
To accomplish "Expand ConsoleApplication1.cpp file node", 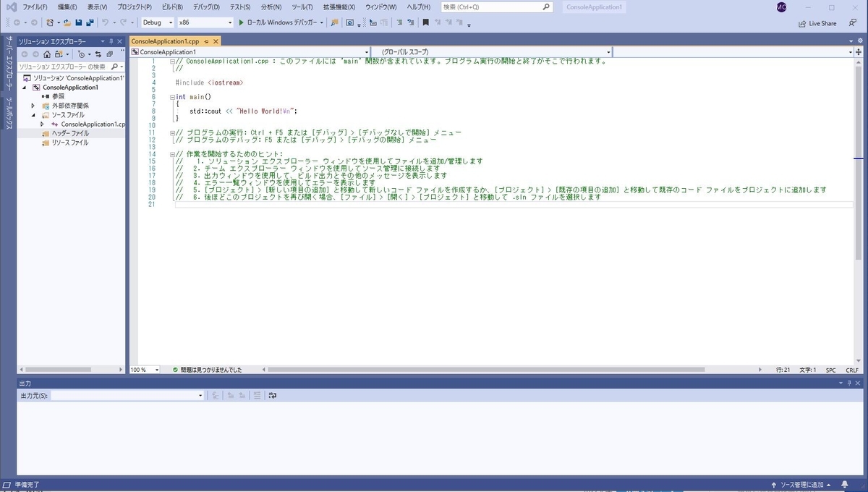I will (x=43, y=124).
